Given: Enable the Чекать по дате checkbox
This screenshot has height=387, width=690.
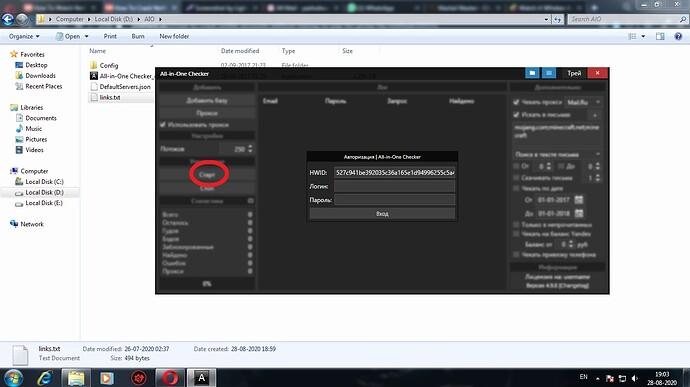Looking at the screenshot, I should pos(516,188).
